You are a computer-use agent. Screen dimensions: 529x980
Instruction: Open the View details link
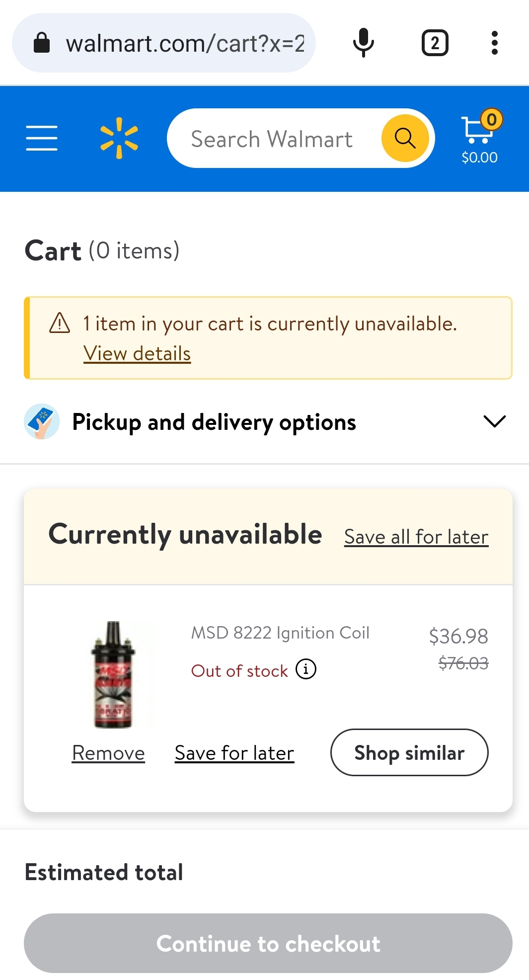click(x=137, y=353)
